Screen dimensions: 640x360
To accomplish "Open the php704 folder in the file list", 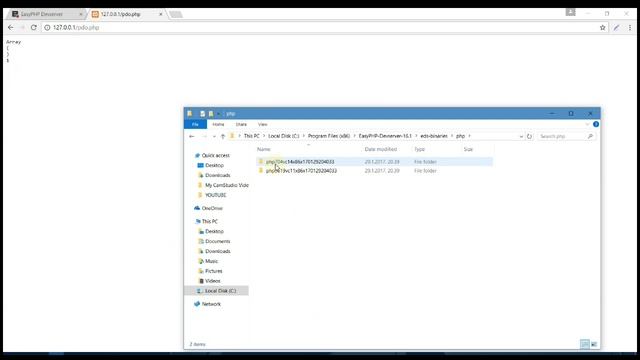I will [300, 162].
